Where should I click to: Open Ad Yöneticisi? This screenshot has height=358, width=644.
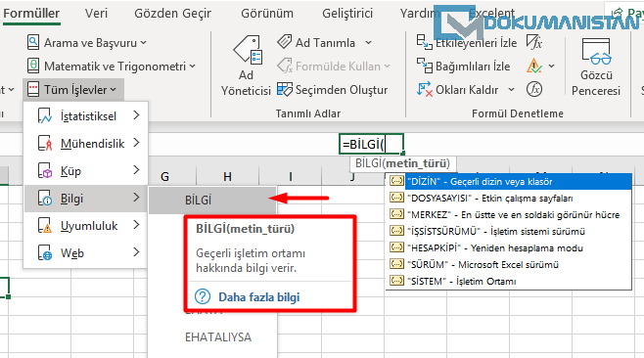click(246, 66)
